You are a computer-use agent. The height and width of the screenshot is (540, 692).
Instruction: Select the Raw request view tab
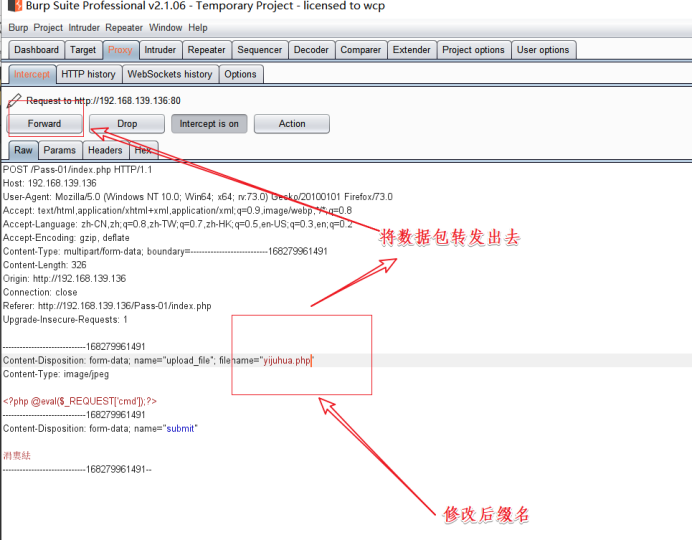pos(23,150)
